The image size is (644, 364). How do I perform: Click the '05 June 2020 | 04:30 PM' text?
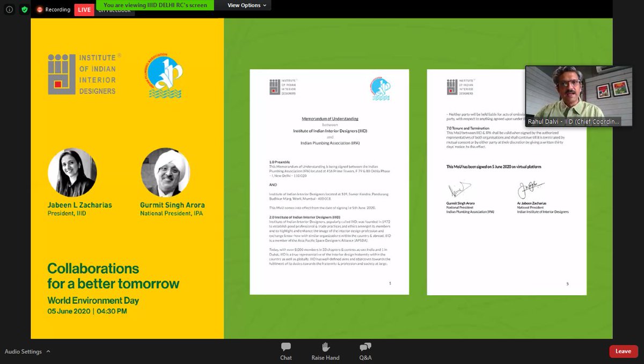tap(87, 311)
